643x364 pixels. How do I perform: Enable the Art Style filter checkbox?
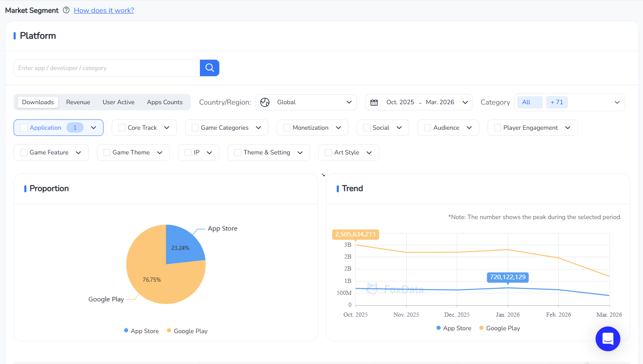point(328,152)
